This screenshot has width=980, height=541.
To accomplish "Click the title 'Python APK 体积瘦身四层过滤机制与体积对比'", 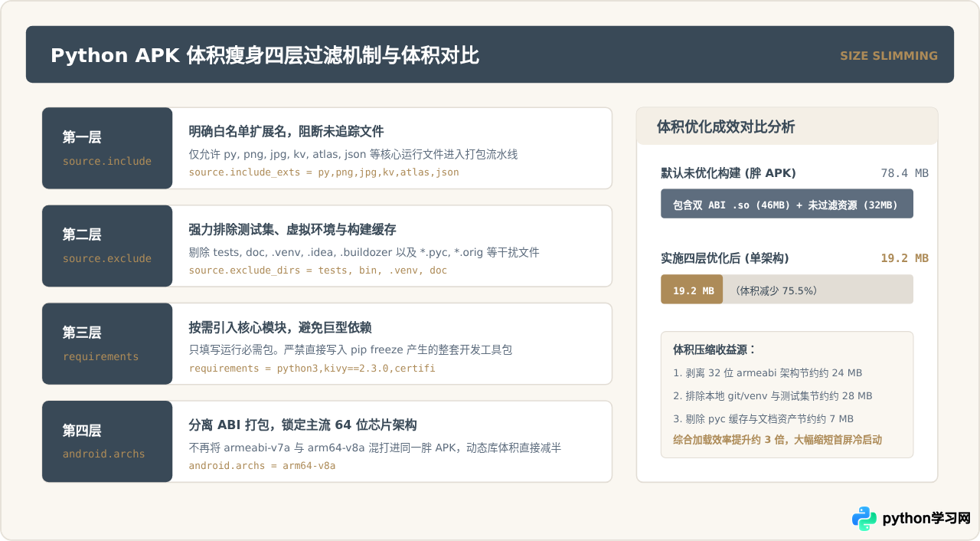I will point(265,55).
